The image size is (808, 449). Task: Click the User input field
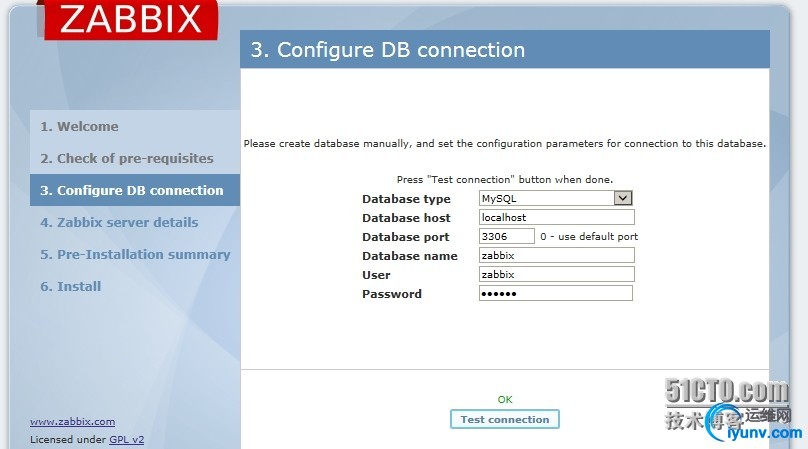point(556,274)
